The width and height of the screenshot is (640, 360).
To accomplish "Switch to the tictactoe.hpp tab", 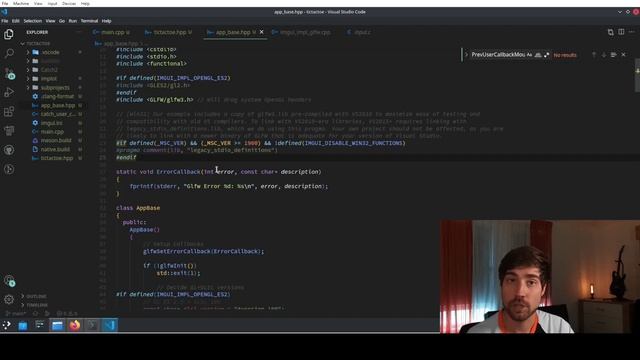I will [169, 32].
